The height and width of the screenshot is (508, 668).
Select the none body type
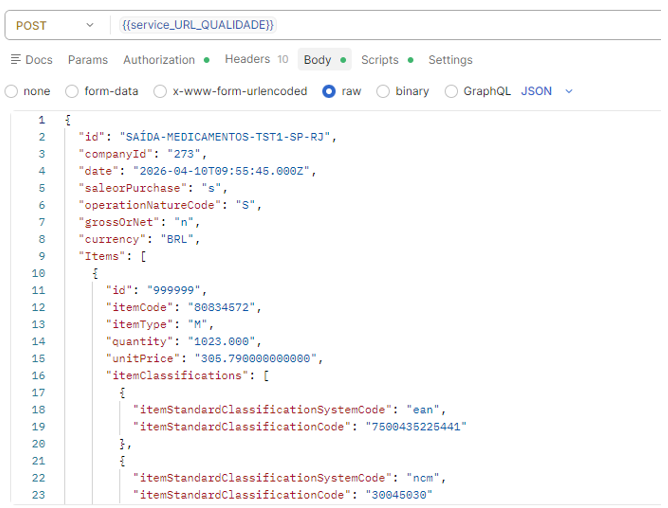(12, 91)
